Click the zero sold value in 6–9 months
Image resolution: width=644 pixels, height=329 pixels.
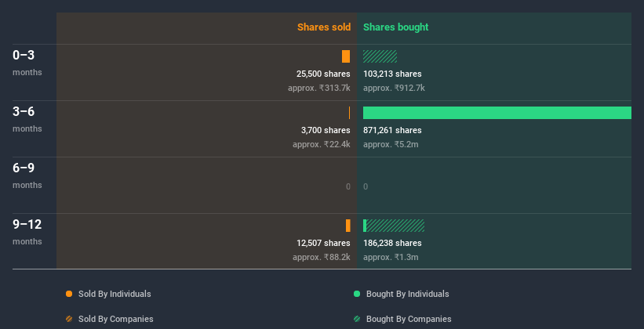point(347,186)
